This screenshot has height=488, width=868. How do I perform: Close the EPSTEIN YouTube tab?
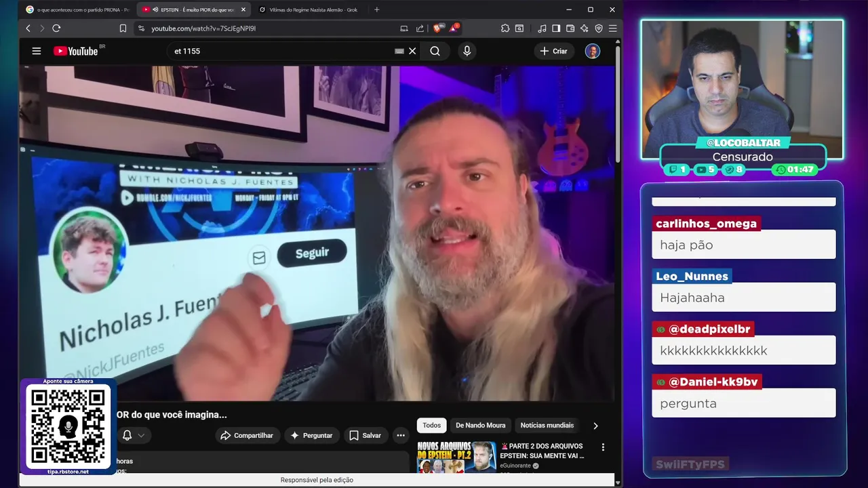click(243, 9)
